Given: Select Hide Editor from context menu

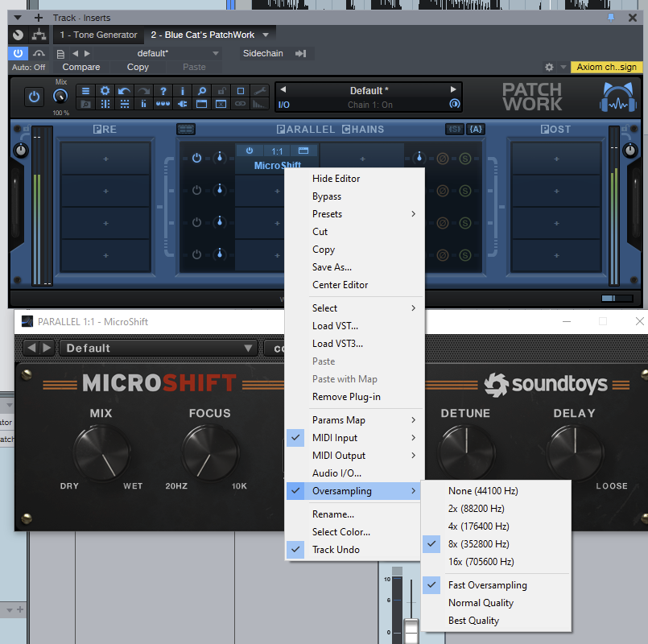Looking at the screenshot, I should coord(355,179).
